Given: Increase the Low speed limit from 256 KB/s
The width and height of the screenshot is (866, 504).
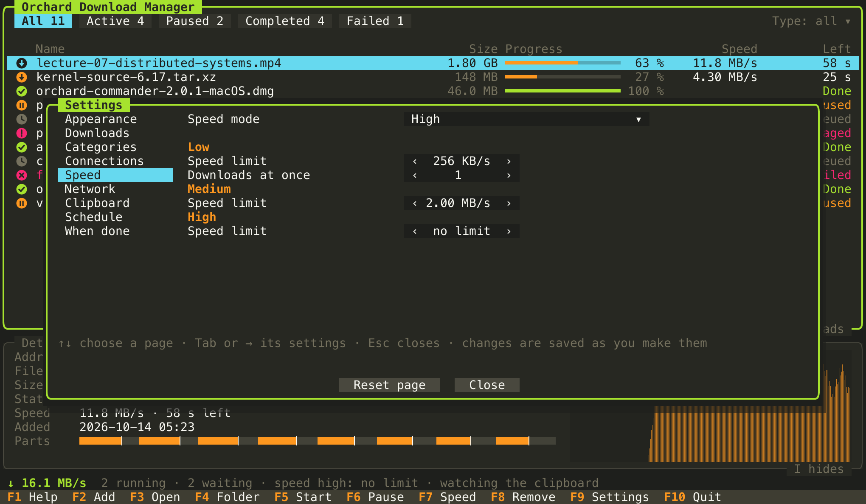Looking at the screenshot, I should (509, 161).
